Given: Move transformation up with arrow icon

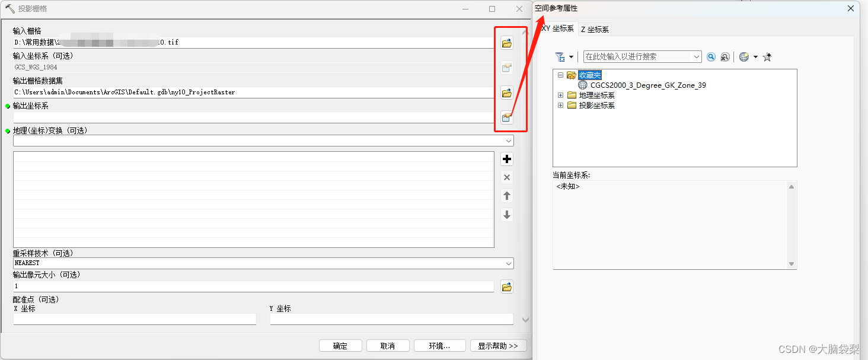Looking at the screenshot, I should [x=507, y=196].
